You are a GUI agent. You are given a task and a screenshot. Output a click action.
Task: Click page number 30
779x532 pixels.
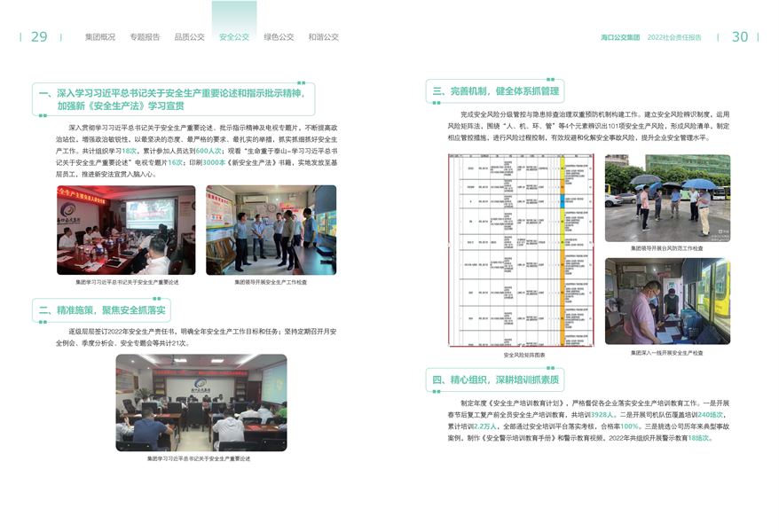(739, 37)
